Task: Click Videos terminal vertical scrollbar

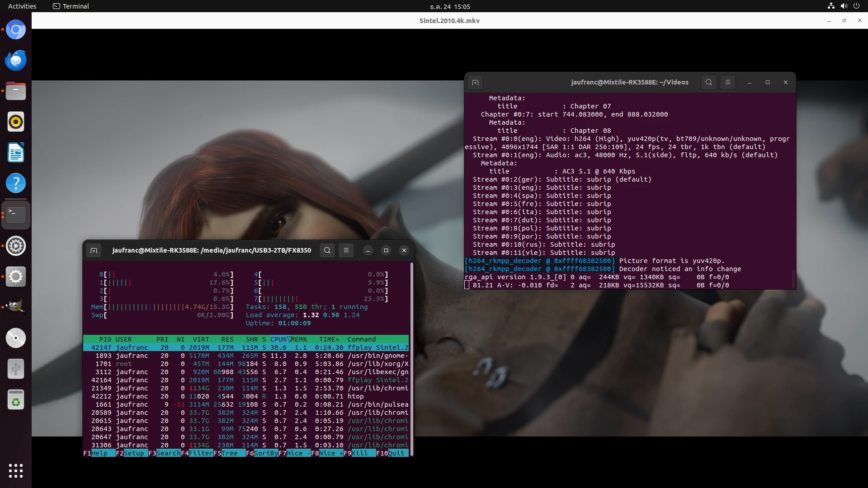Action: 793,278
